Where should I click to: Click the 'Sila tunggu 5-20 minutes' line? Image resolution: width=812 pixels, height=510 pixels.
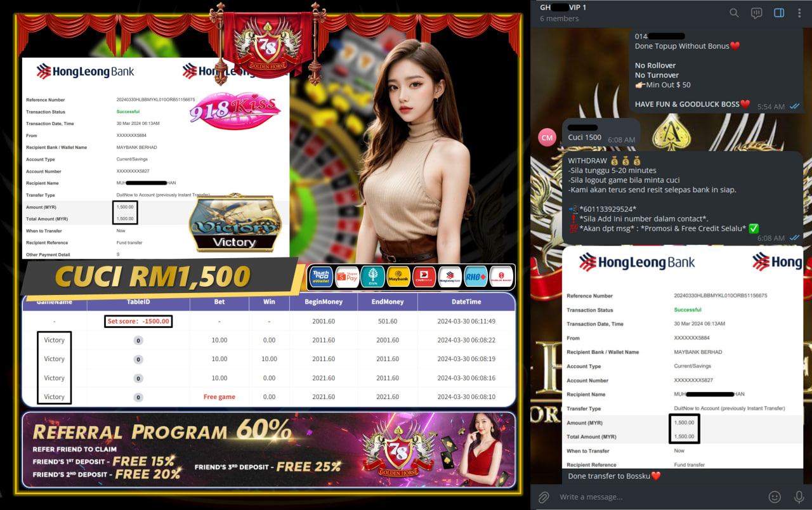pos(612,170)
